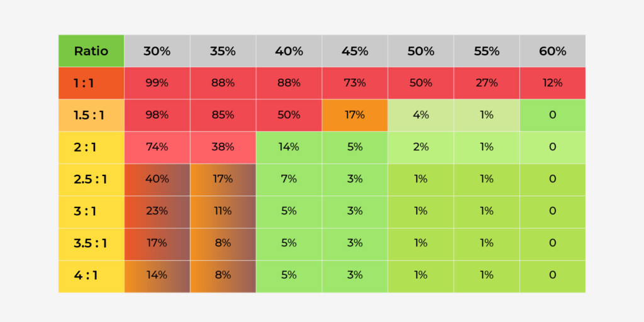This screenshot has width=644, height=322.
Task: Select the 2.5 : 1 row label
Action: (x=91, y=179)
